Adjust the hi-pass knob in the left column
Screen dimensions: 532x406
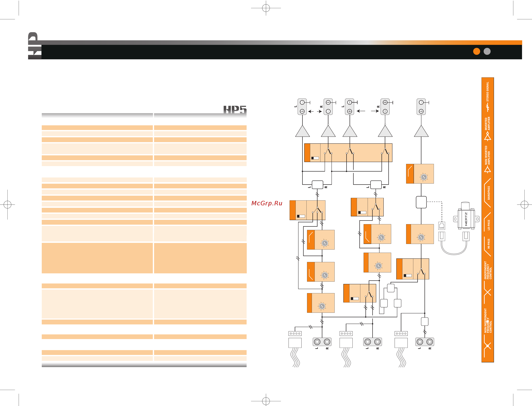[325, 243]
